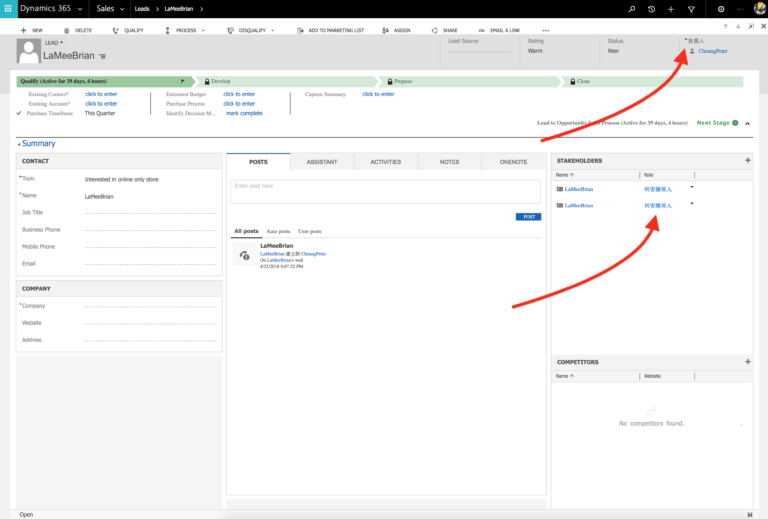The width and height of the screenshot is (768, 519).
Task: Add a competitor with plus icon
Action: [747, 361]
